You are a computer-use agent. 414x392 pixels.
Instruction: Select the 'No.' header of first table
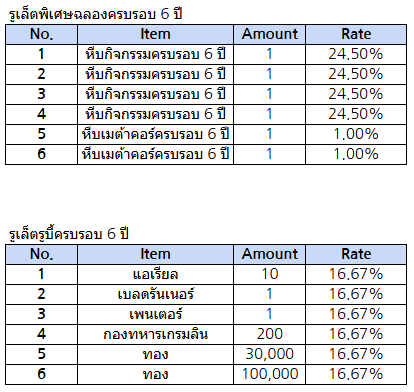(41, 34)
